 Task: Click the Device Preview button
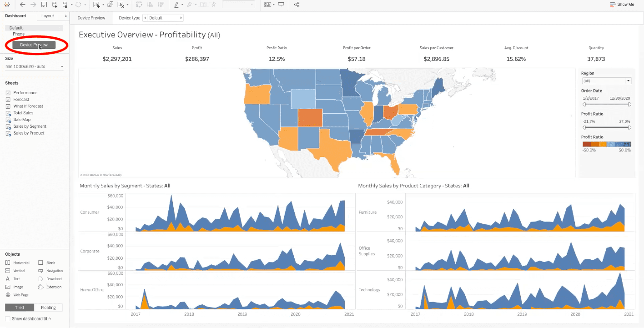click(x=34, y=45)
